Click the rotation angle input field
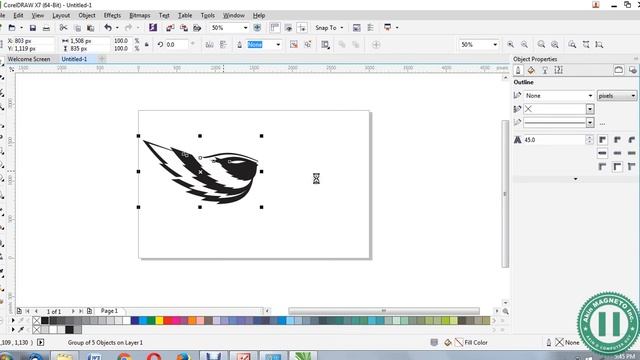The height and width of the screenshot is (360, 640). pyautogui.click(x=178, y=44)
